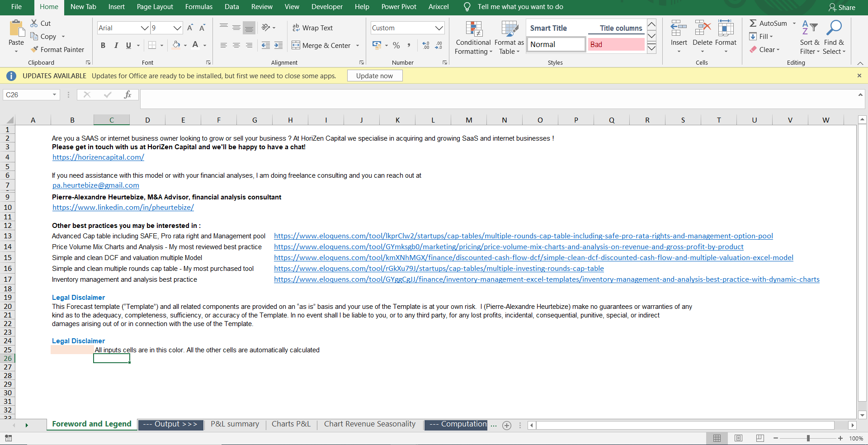
Task: Adjust the zoom slider handle
Action: [808, 438]
